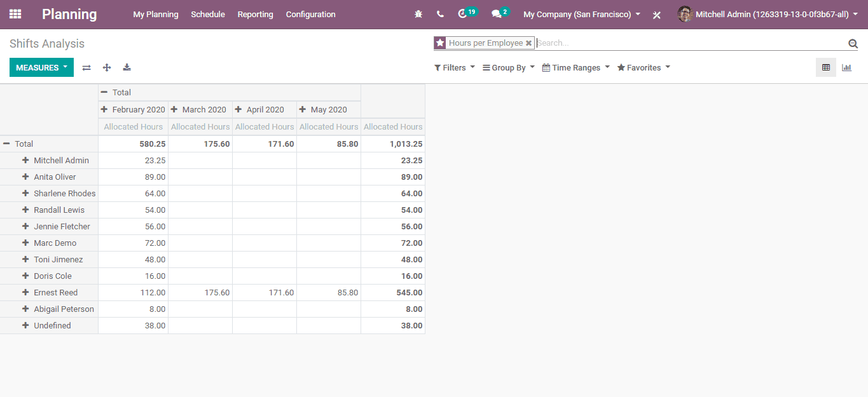Open the Filters dropdown
Viewport: 868px width, 397px height.
point(455,67)
